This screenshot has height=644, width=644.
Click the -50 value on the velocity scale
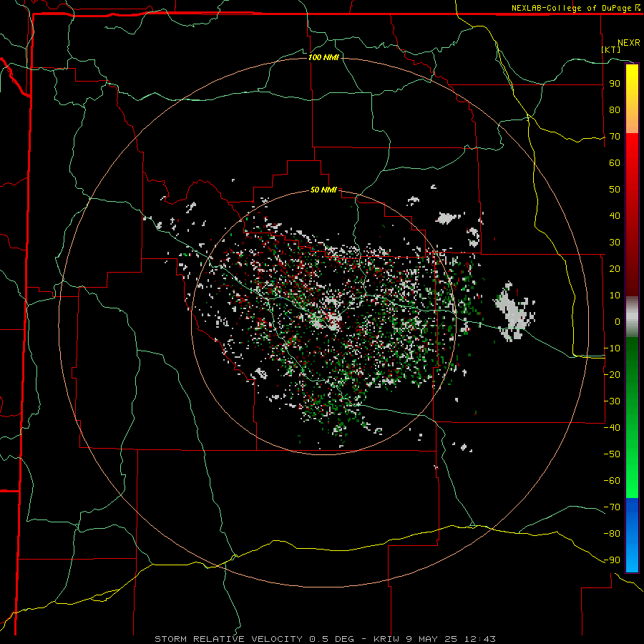tap(612, 454)
